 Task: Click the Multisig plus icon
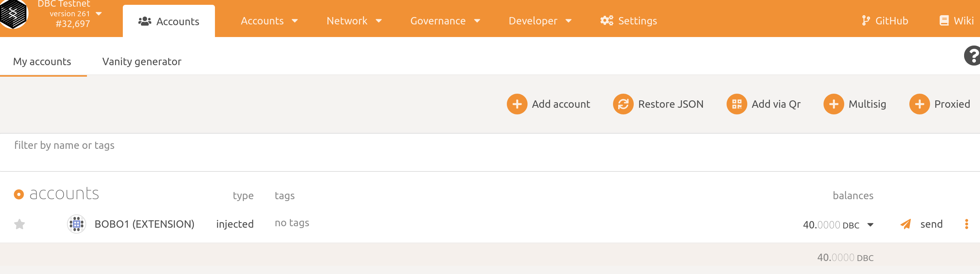[833, 104]
